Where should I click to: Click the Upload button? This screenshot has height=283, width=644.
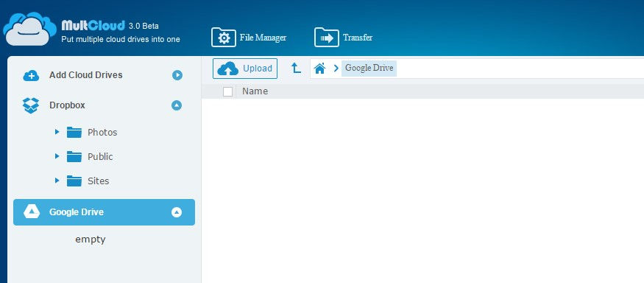[x=245, y=69]
